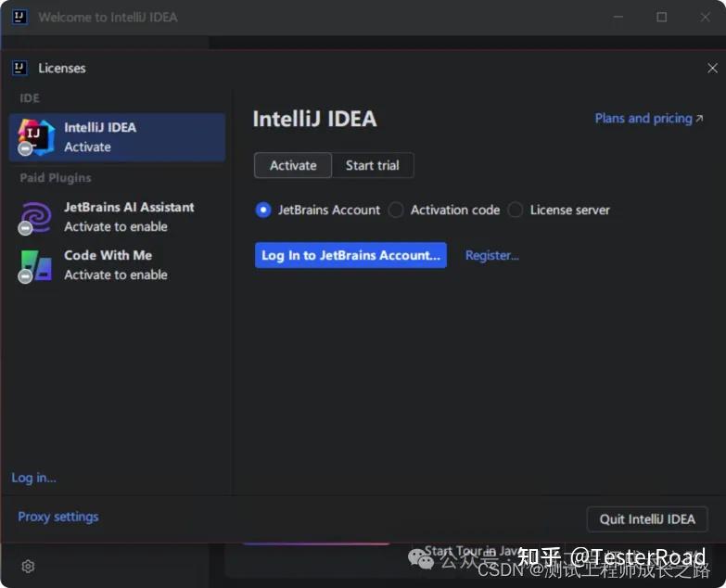Select JetBrains Account radio button
This screenshot has height=588, width=726.
[x=263, y=210]
